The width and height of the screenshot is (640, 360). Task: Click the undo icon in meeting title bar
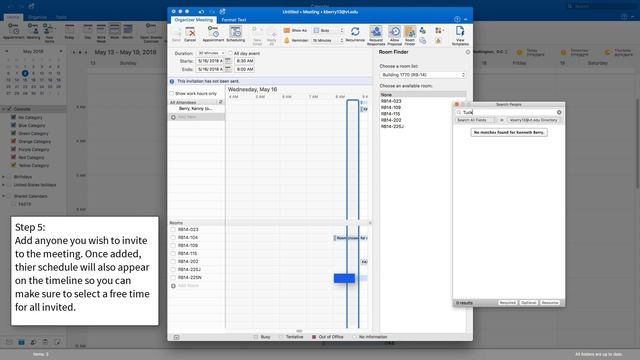point(201,12)
